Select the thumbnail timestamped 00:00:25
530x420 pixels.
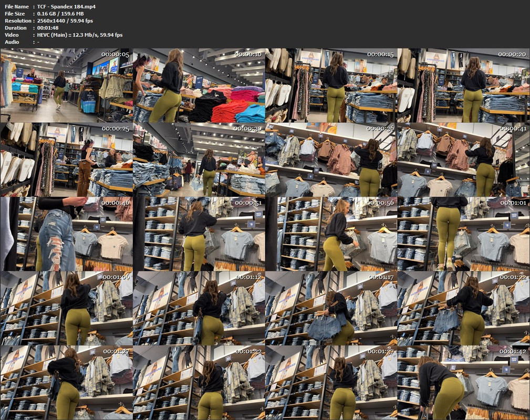[67, 160]
